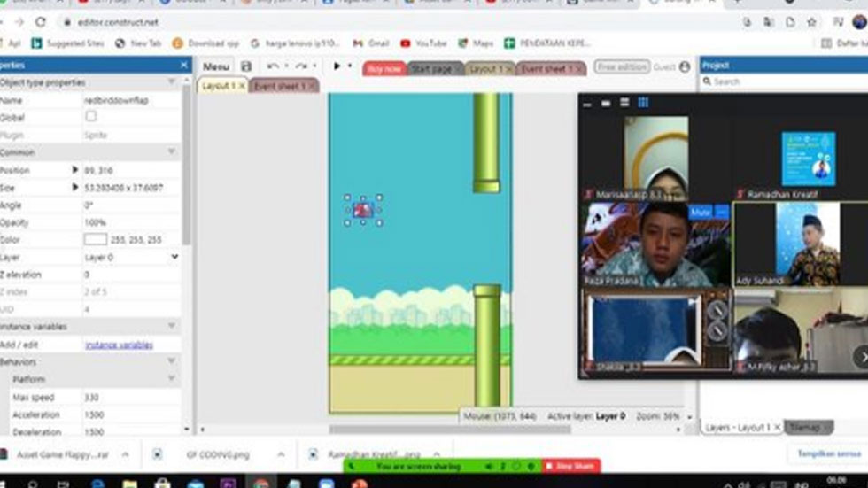Undo the last action in Construct
Image resolution: width=868 pixels, height=488 pixels.
273,66
